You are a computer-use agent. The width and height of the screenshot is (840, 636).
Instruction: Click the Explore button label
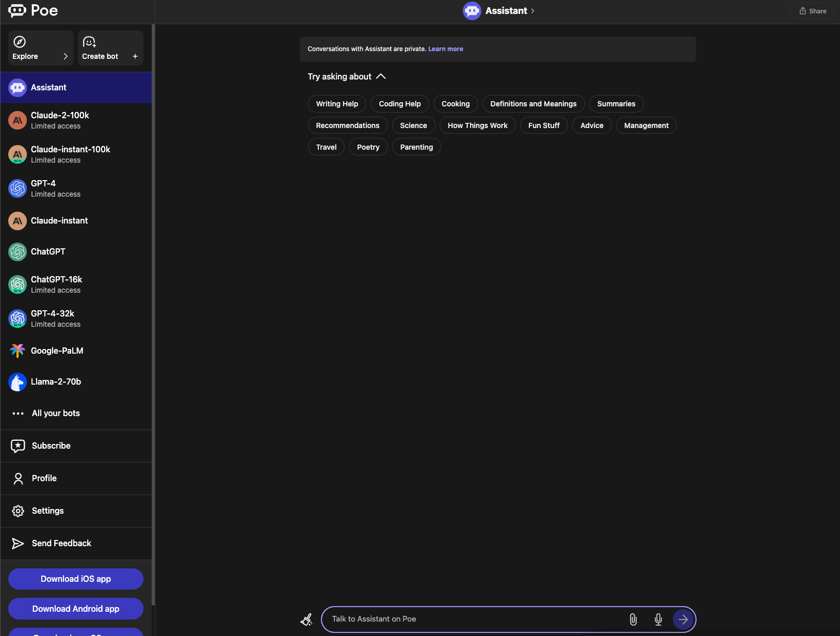click(25, 56)
